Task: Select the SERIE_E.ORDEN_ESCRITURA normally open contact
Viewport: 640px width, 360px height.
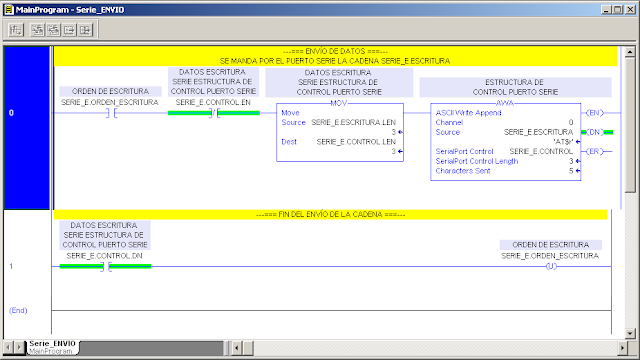Action: [x=112, y=113]
